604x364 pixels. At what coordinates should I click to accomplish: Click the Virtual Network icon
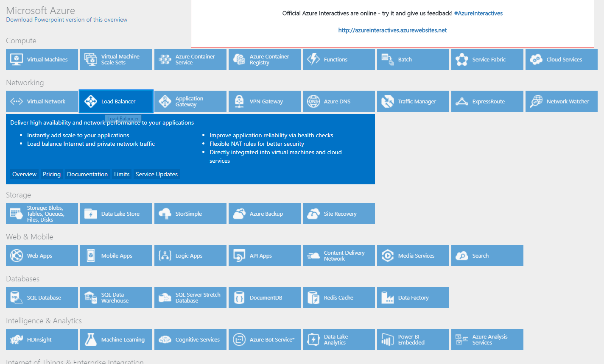[x=17, y=101]
